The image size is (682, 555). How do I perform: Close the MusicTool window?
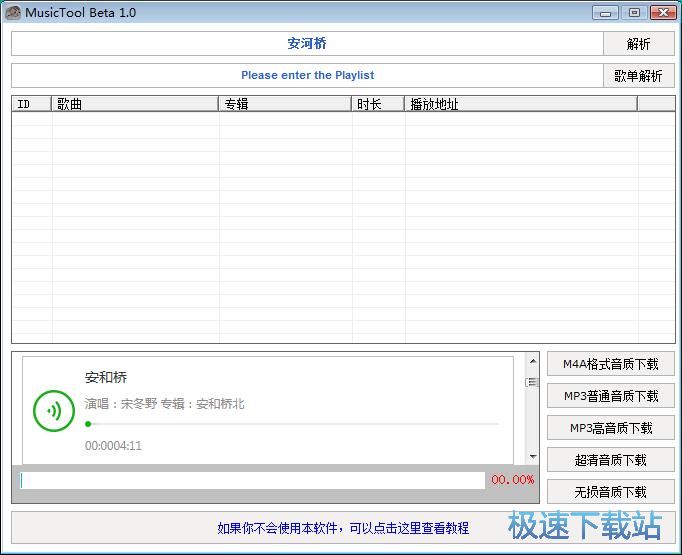[x=663, y=13]
